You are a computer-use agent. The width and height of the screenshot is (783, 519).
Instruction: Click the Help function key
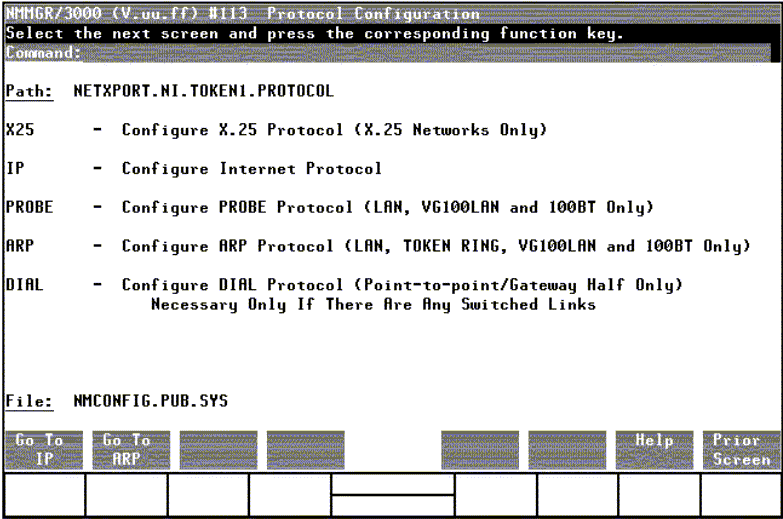point(654,450)
